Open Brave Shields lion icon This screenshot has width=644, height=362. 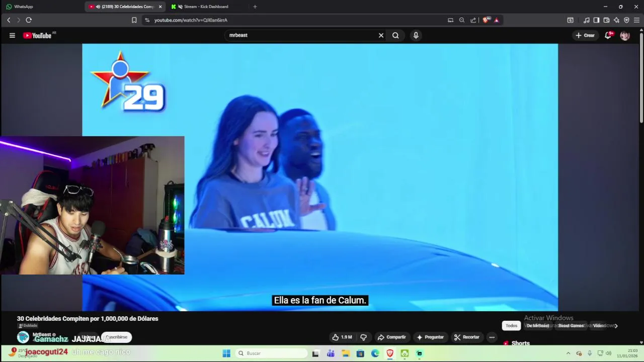(486, 20)
